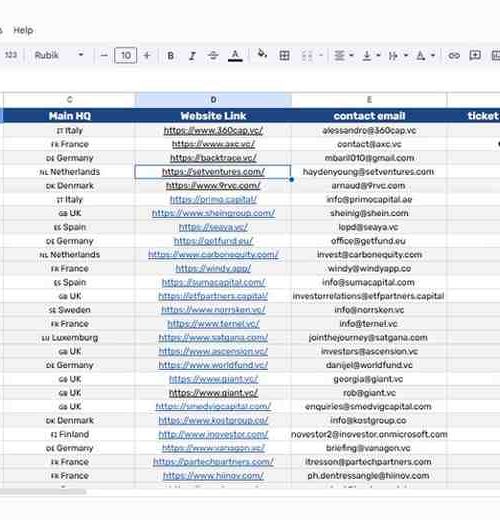This screenshot has height=520, width=500.
Task: Open the fill color paint bucket
Action: pyautogui.click(x=262, y=54)
